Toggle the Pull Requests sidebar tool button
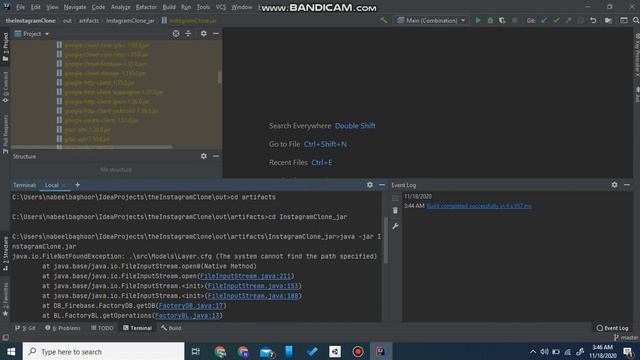The image size is (640, 360). [x=5, y=134]
